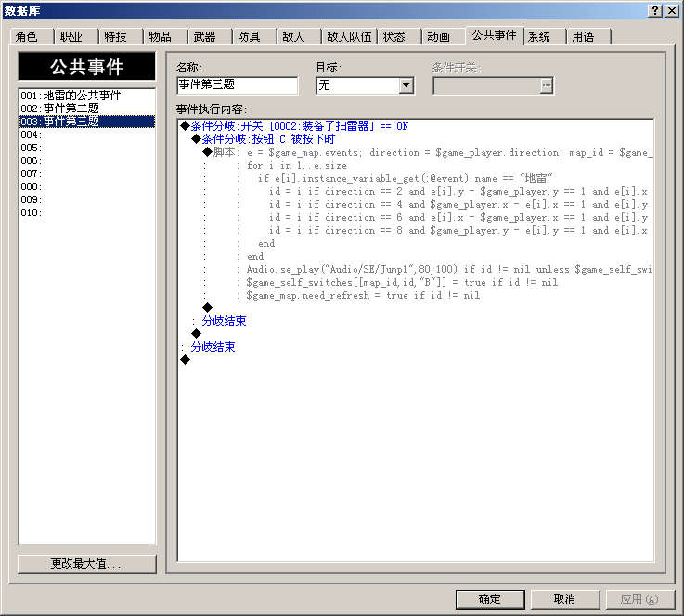This screenshot has height=616, width=684.
Task: Select empty entry 006 in the list
Action: pyautogui.click(x=87, y=160)
